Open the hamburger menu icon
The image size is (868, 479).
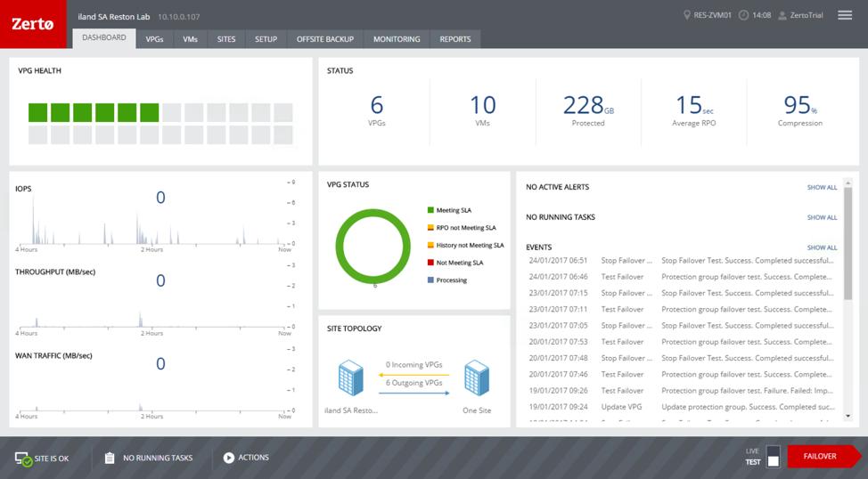(x=845, y=15)
